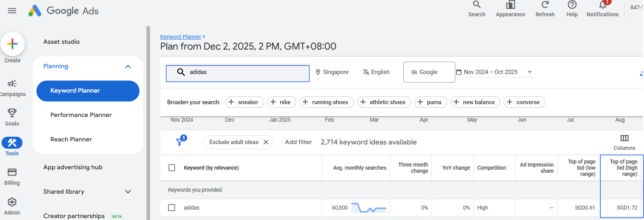Click the 60,500 monthly searches value
The width and height of the screenshot is (644, 220).
click(340, 208)
